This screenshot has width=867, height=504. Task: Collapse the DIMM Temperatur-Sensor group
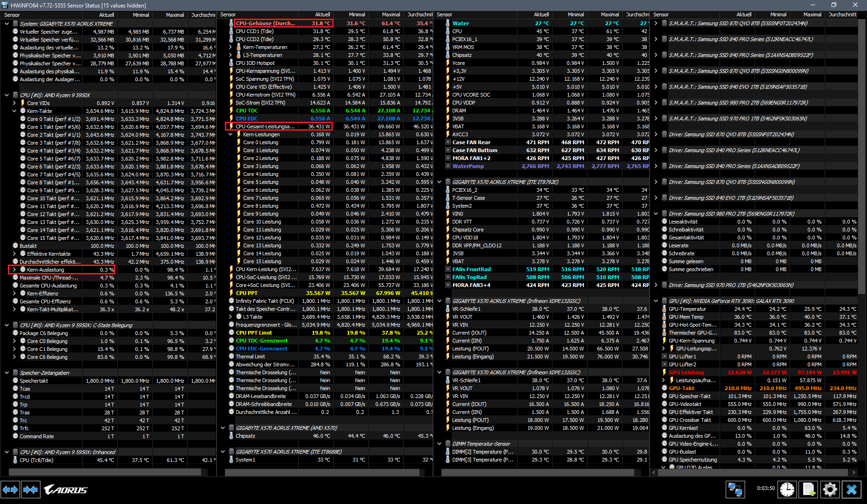pos(439,444)
